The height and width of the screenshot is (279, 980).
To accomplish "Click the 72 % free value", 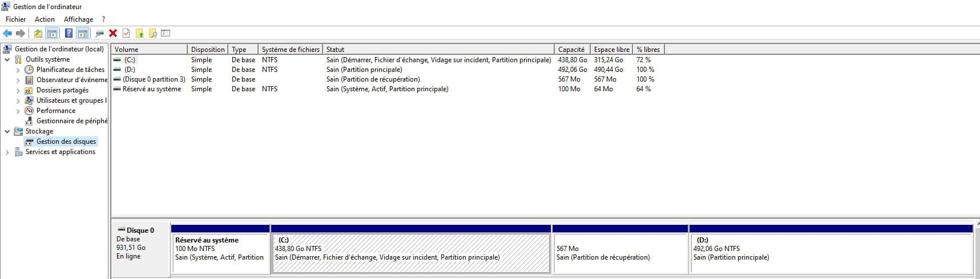I will (643, 60).
